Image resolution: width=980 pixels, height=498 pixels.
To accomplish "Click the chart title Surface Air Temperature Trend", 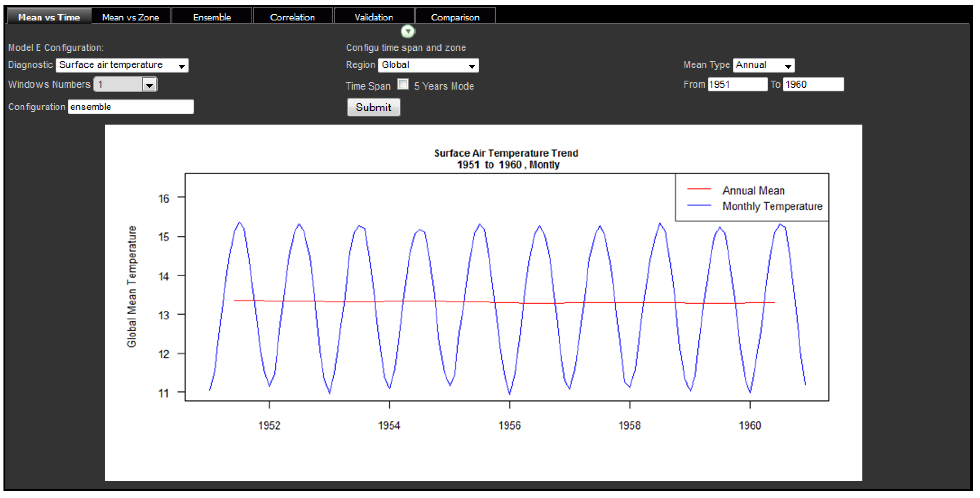I will [x=506, y=153].
